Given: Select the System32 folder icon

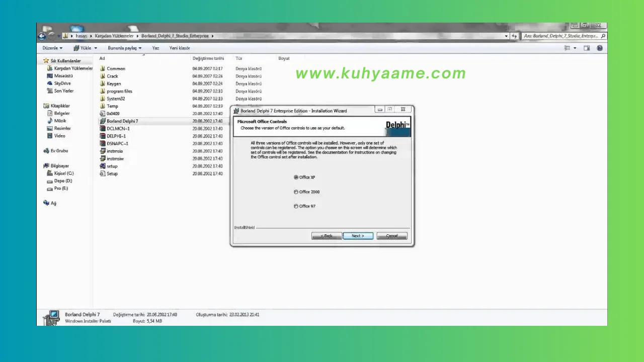Looking at the screenshot, I should (102, 99).
